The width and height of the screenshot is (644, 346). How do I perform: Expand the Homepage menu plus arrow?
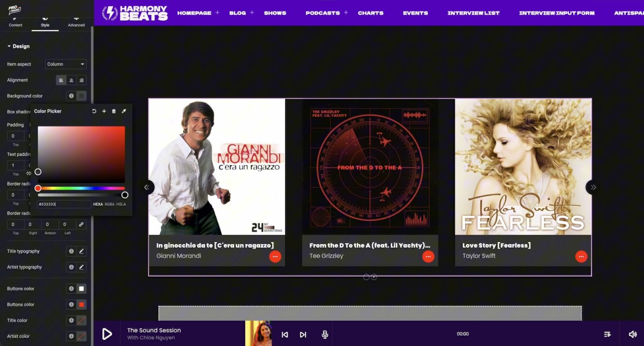tap(217, 12)
